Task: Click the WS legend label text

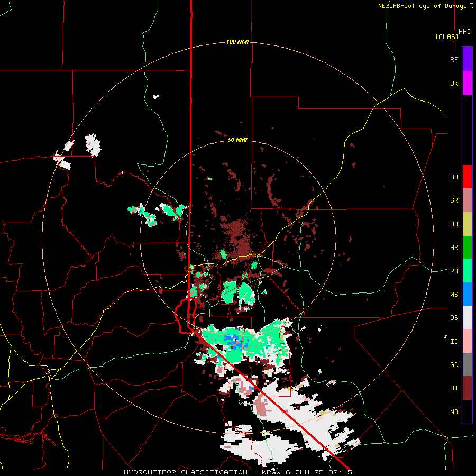Action: (454, 294)
